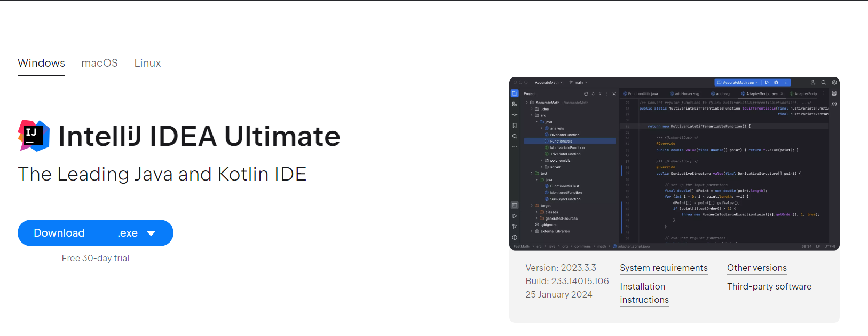Open the IDE settings gear icon

[834, 83]
